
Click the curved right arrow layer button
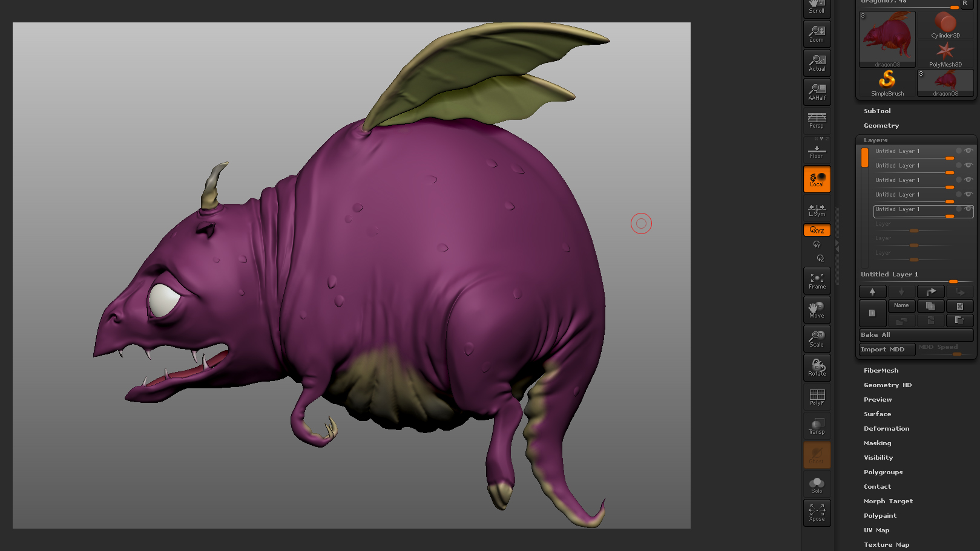click(931, 292)
